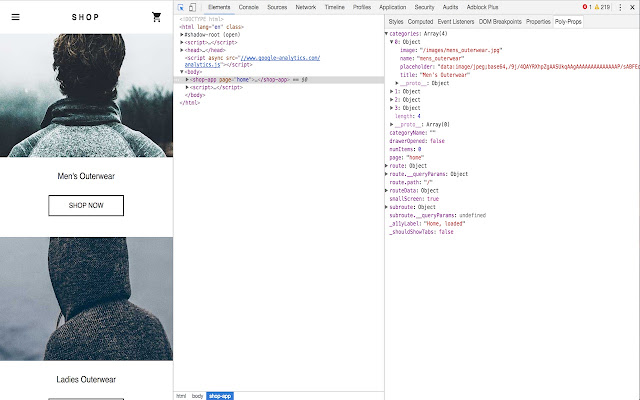Open the shop hamburger menu
The image size is (640, 400).
tap(16, 17)
